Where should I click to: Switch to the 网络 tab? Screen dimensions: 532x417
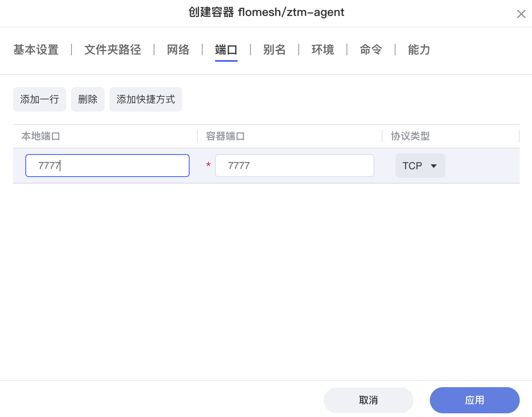pos(178,50)
